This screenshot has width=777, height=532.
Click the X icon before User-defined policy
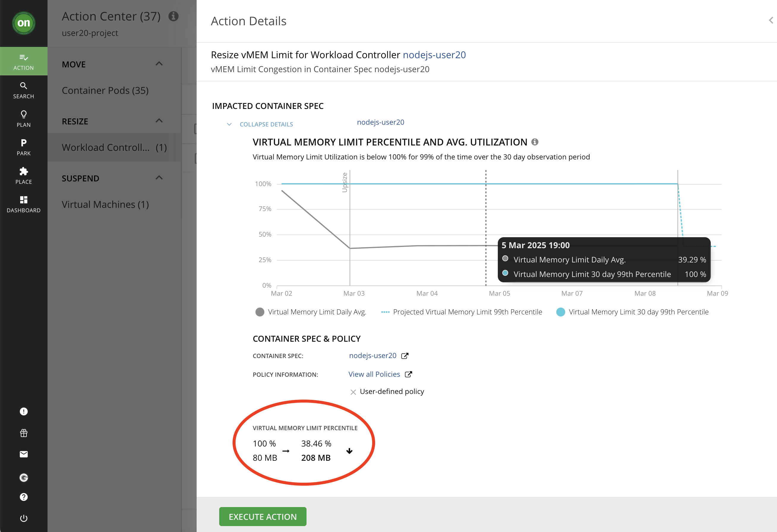[x=353, y=392]
